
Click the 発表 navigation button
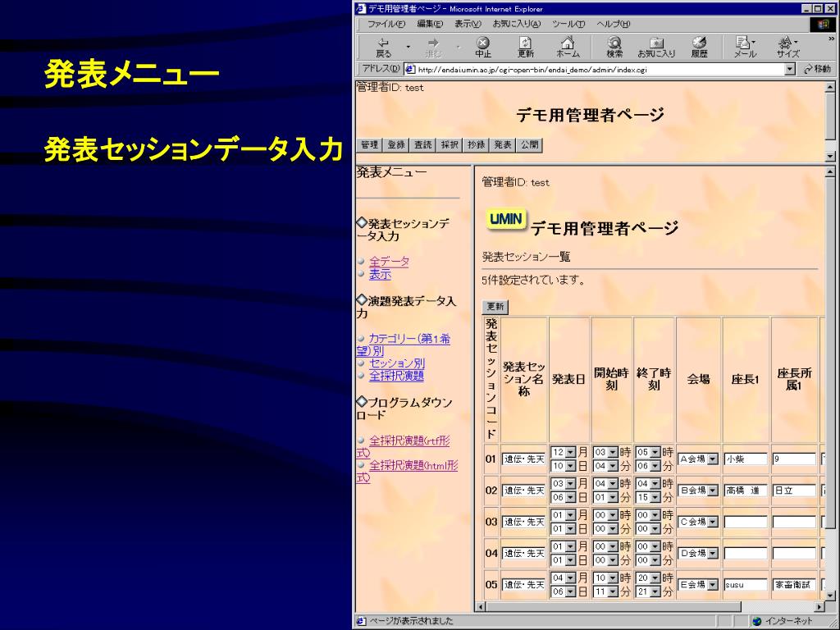click(x=503, y=144)
